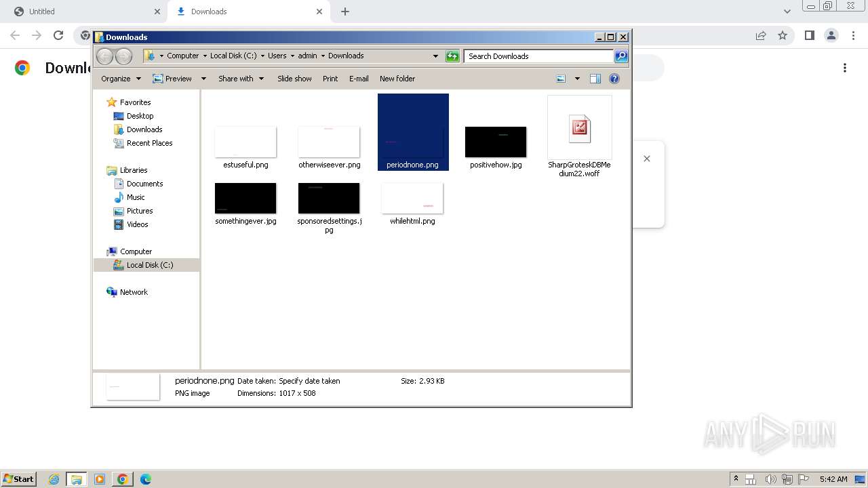Open Pictures library
This screenshot has width=868, height=488.
click(140, 211)
